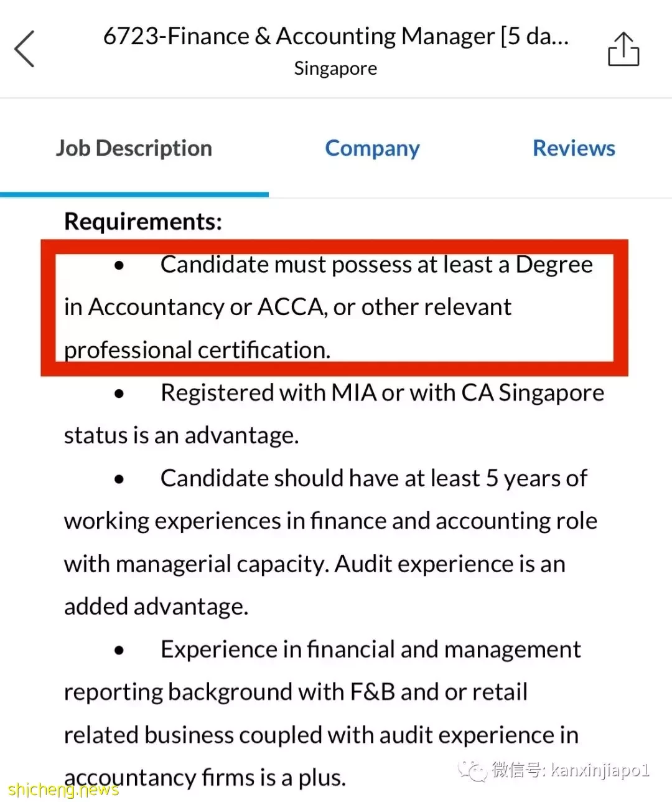Click the text 'Audit experience is an added advantage'
This screenshot has width=672, height=802.
coord(315,585)
